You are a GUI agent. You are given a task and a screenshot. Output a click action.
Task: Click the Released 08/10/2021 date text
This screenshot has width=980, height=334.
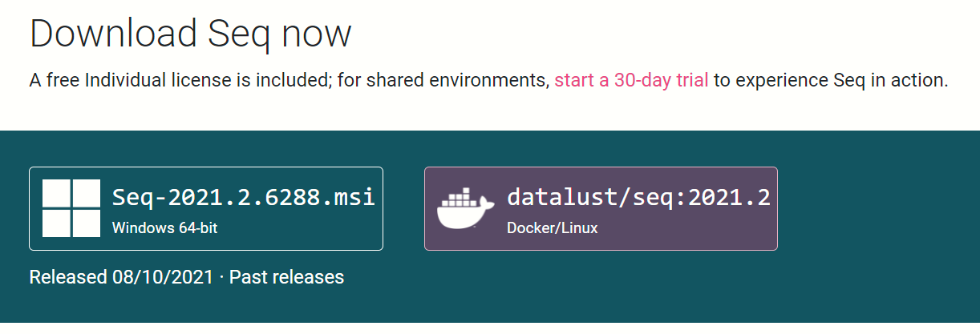121,277
